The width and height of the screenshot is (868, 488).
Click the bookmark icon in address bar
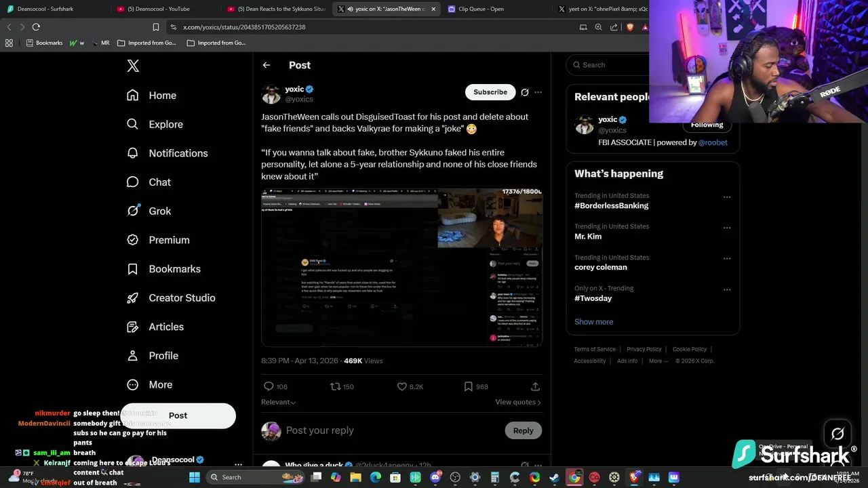(x=156, y=27)
